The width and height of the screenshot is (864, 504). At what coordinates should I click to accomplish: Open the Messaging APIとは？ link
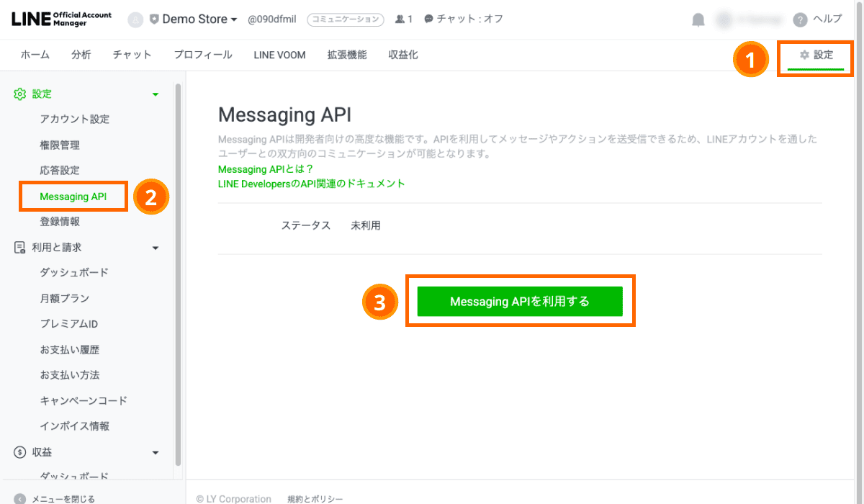(x=266, y=169)
